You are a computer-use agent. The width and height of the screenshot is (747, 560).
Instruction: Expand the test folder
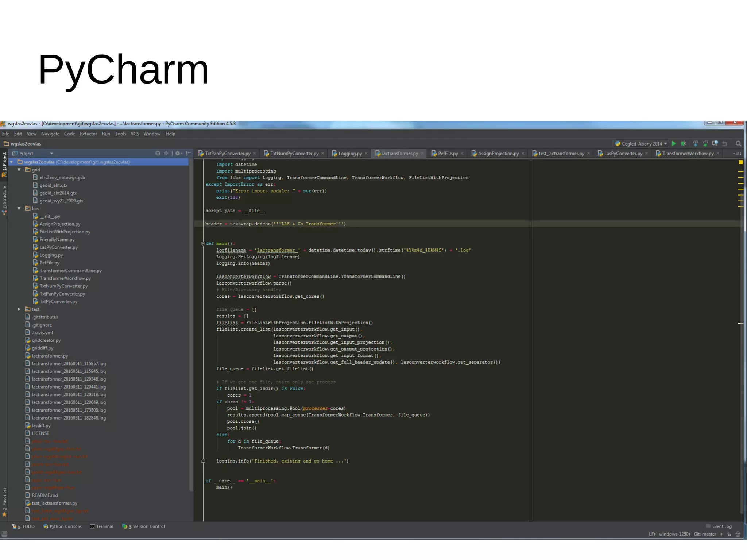[19, 309]
